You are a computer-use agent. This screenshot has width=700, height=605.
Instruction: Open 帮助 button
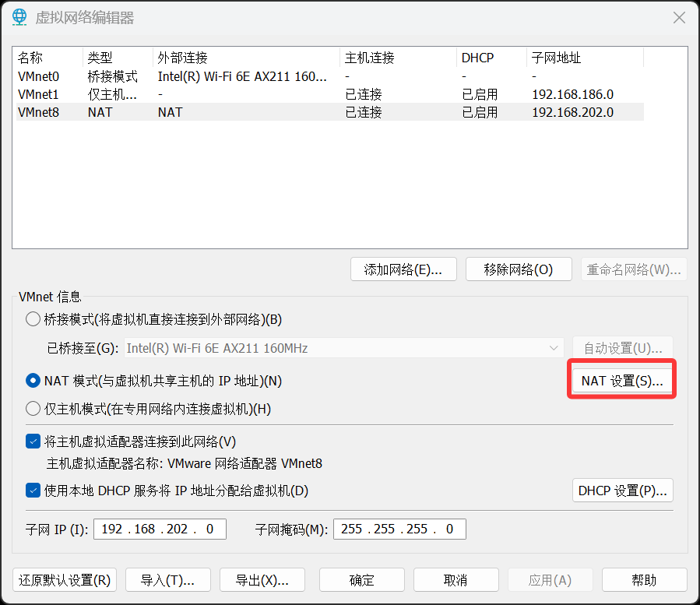(x=645, y=580)
